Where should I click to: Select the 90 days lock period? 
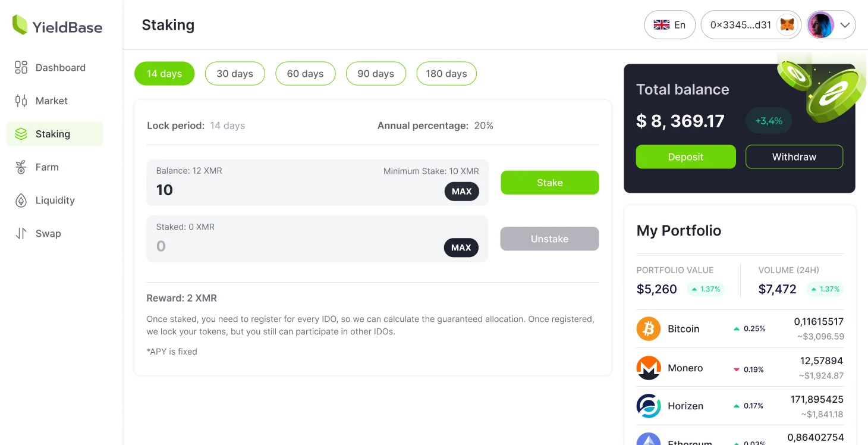pos(376,74)
